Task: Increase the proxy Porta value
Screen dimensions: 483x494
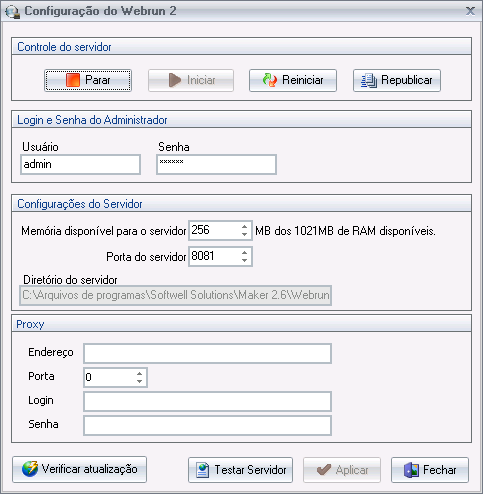Action: coord(140,373)
